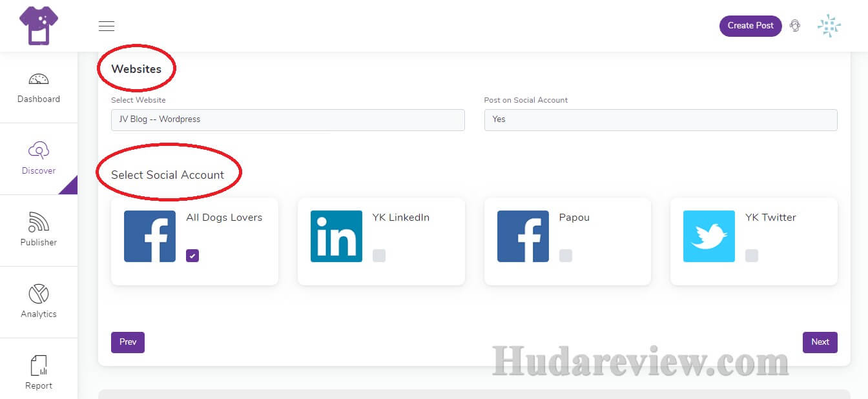Click the Prev button
Image resolution: width=868 pixels, height=399 pixels.
tap(128, 342)
